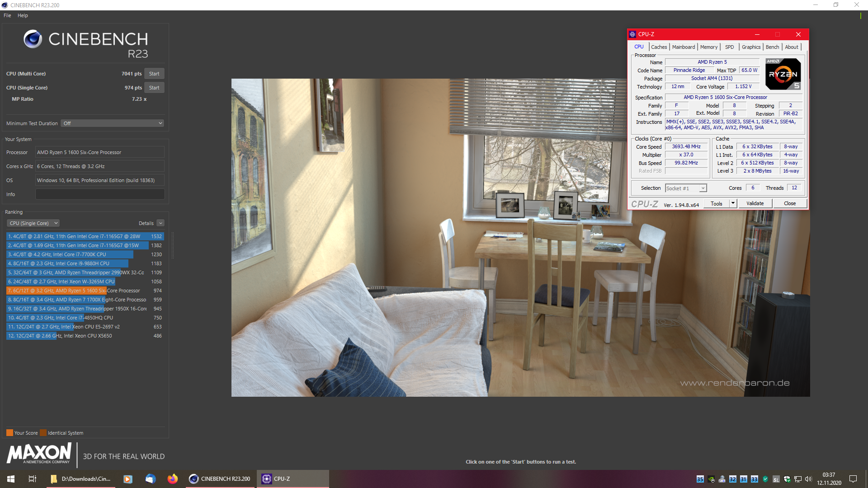
Task: Select ranking row 5 Threadripper 2990WX
Action: pyautogui.click(x=85, y=272)
